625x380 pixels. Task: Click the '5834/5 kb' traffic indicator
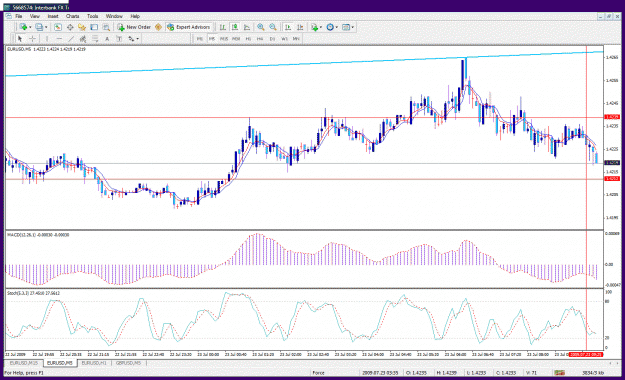(593, 373)
